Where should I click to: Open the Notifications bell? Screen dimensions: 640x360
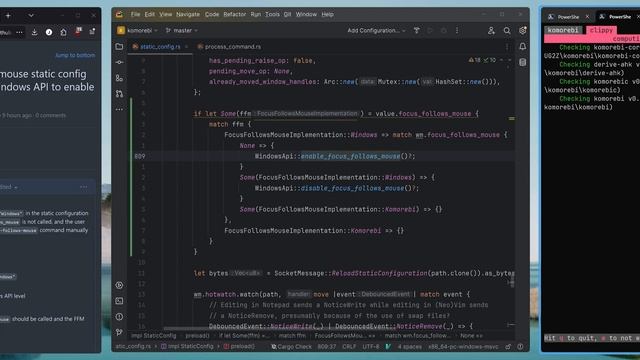click(x=522, y=47)
